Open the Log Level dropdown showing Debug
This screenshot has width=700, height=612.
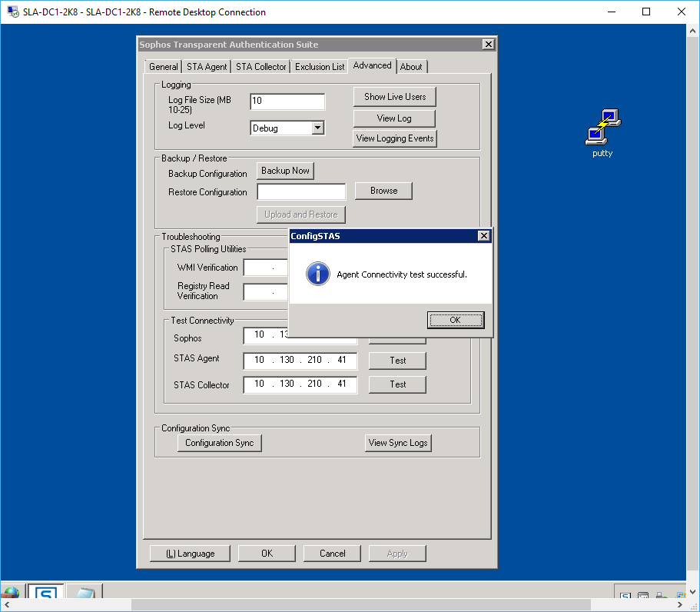click(317, 128)
